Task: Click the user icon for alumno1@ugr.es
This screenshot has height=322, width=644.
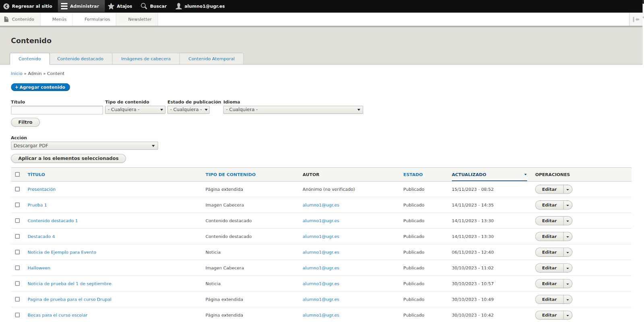Action: pos(179,6)
